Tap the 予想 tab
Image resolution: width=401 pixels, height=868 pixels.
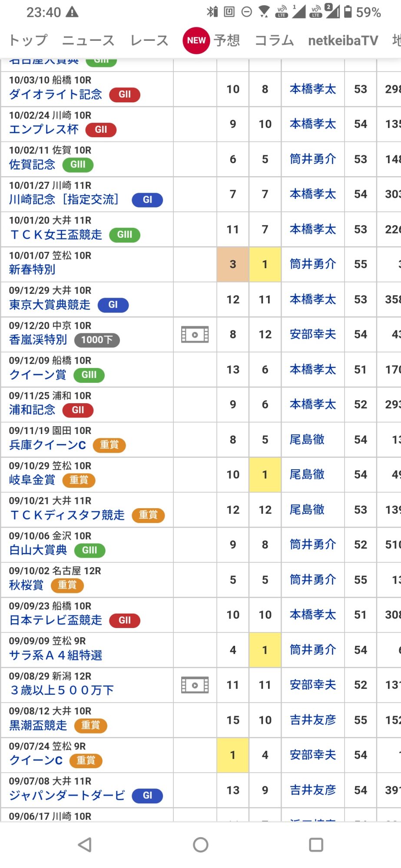coord(227,40)
